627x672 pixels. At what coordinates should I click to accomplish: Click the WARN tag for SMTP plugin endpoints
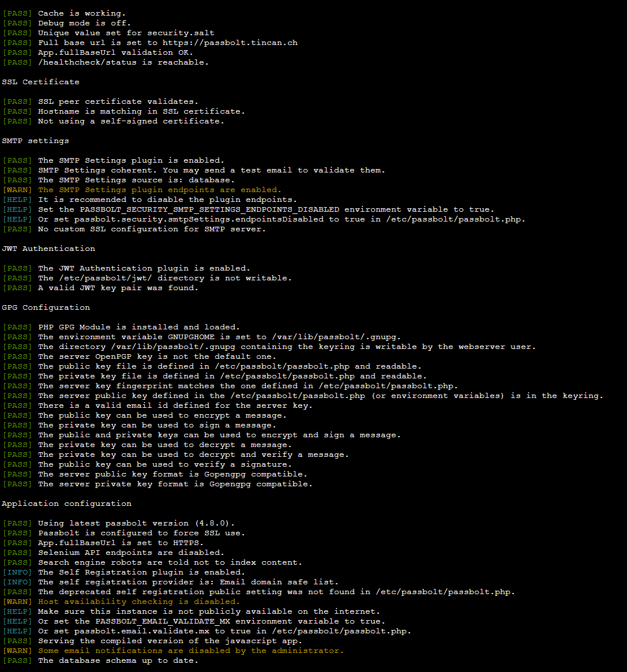click(x=17, y=190)
